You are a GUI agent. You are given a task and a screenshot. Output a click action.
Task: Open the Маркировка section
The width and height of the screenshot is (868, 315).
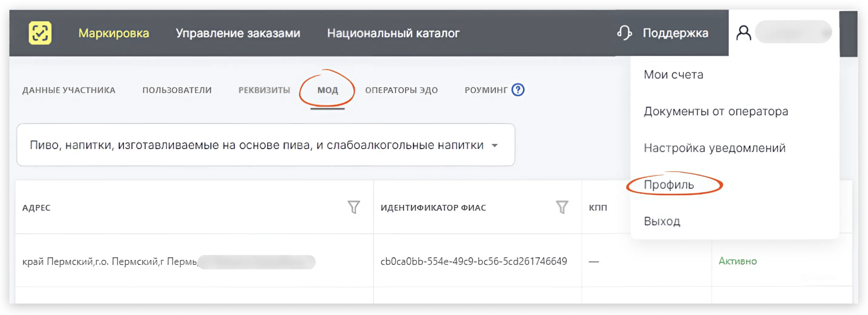click(114, 33)
